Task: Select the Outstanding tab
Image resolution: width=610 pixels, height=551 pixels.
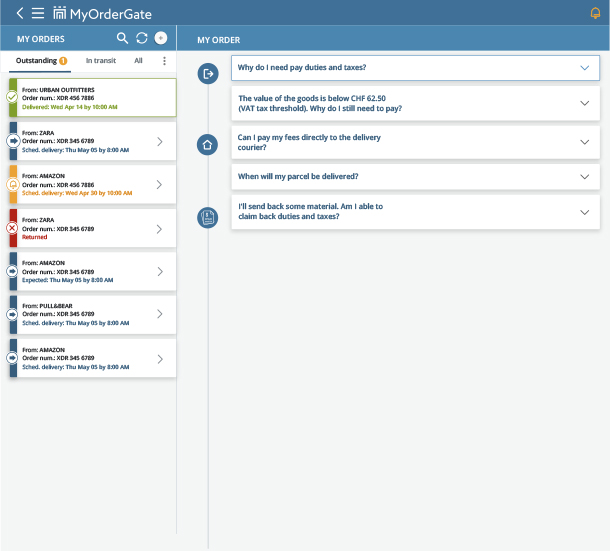Action: coord(40,61)
